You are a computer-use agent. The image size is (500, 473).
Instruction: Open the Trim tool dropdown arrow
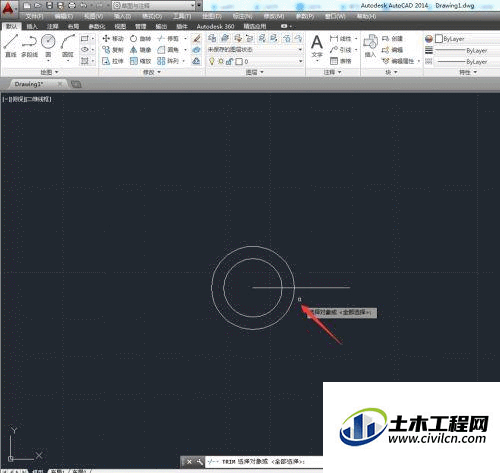tap(185, 39)
